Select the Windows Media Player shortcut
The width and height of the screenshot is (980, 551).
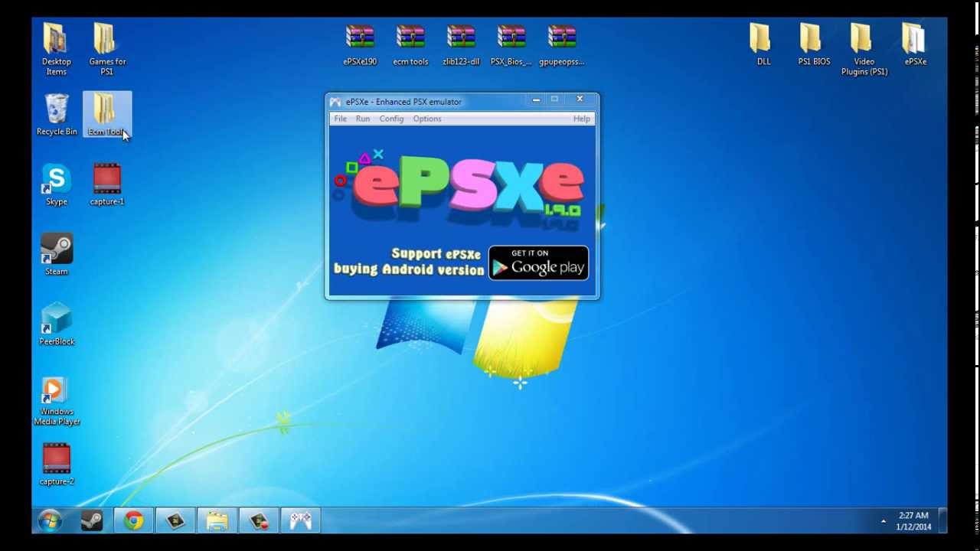tap(57, 400)
